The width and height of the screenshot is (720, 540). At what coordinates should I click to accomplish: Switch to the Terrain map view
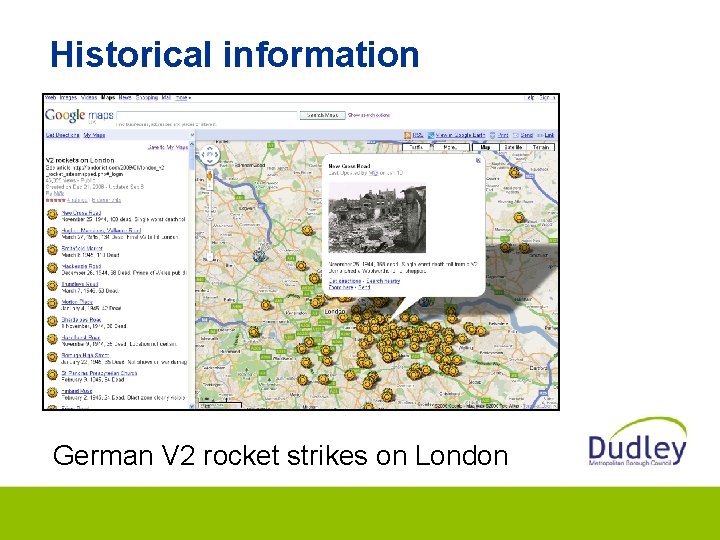[540, 147]
